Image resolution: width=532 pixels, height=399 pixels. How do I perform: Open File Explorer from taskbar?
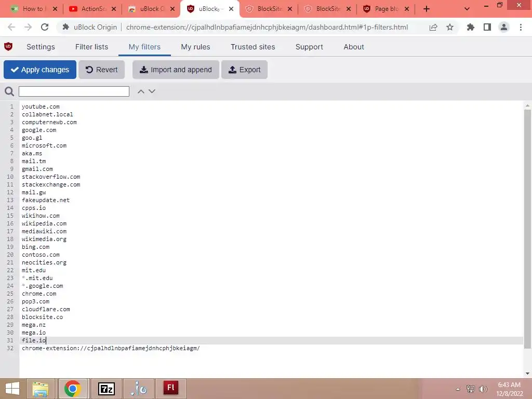41,389
